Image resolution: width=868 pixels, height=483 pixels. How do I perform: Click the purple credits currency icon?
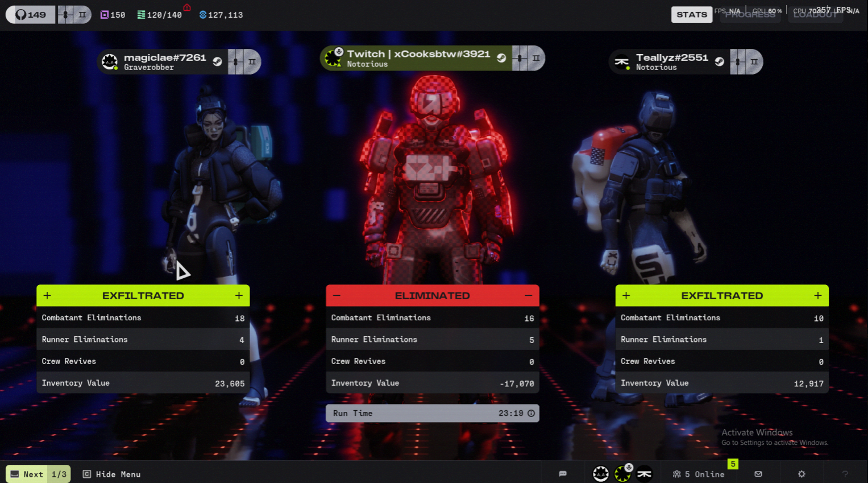[105, 15]
